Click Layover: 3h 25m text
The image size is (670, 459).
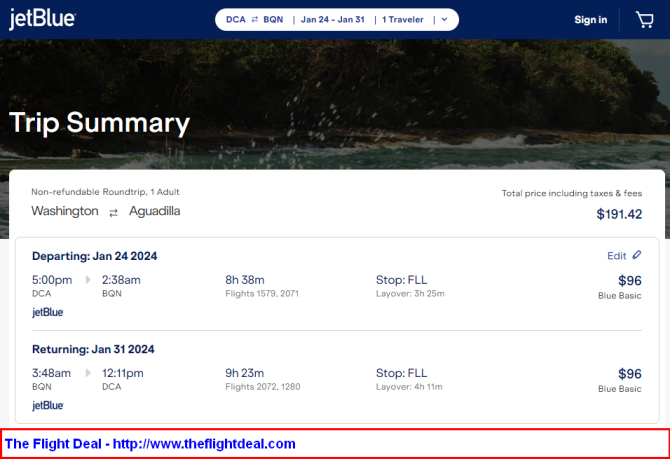pos(410,294)
